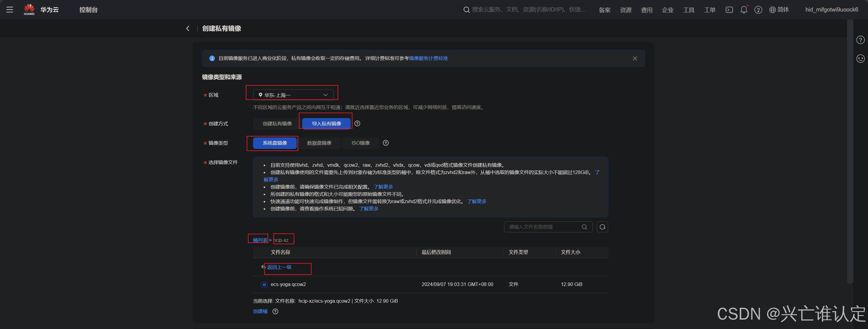Click 返回上一级 link
The height and width of the screenshot is (329, 868).
coord(279,267)
